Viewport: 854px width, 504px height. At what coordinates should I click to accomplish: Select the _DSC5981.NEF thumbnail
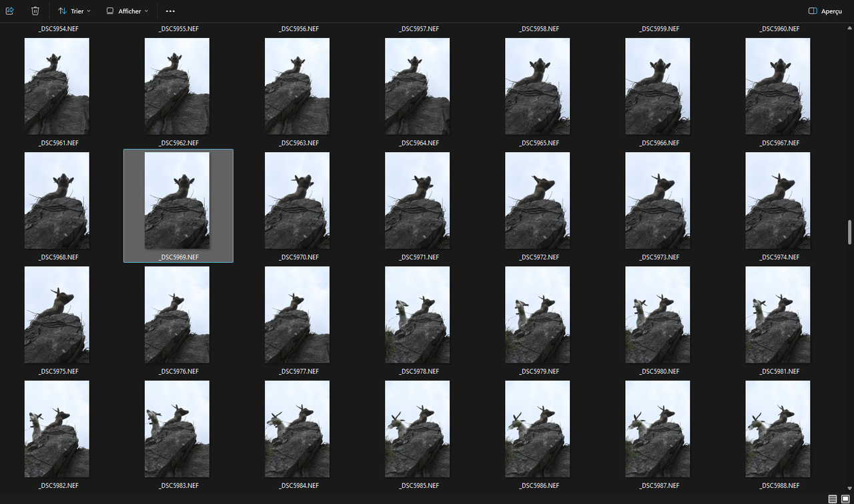tap(777, 315)
